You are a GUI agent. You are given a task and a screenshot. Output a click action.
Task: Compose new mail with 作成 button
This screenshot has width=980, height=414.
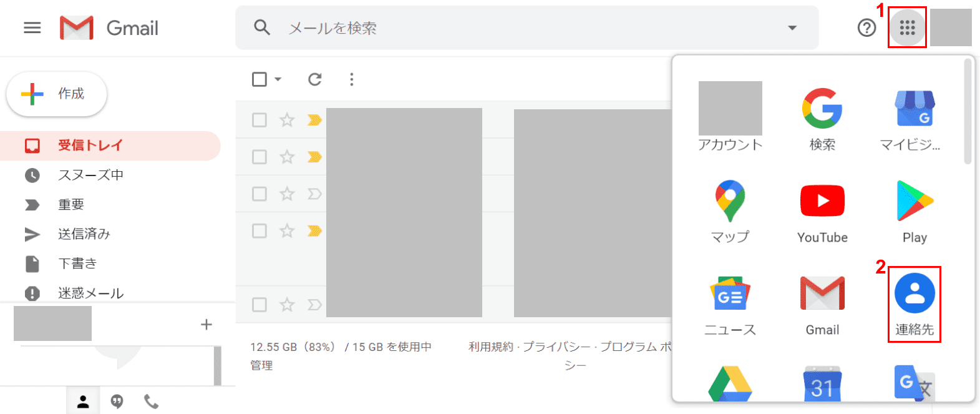click(57, 94)
